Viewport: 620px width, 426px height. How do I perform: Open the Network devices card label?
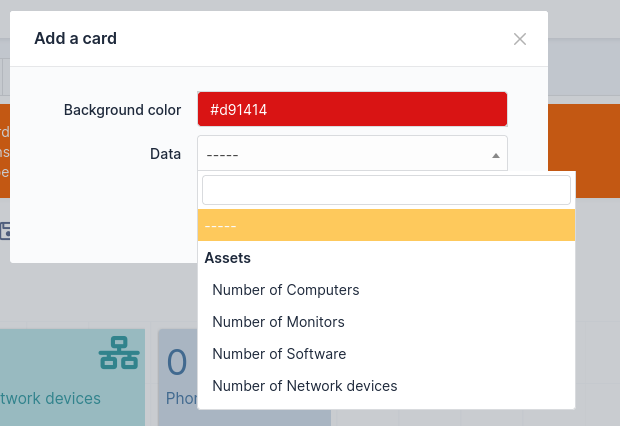50,398
